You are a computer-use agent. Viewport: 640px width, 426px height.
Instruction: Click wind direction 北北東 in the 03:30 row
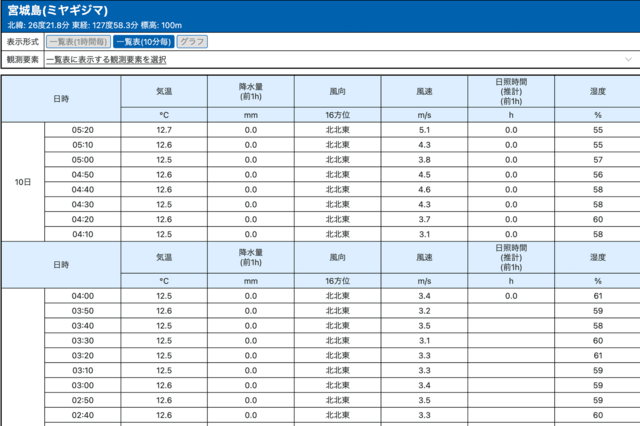[338, 341]
